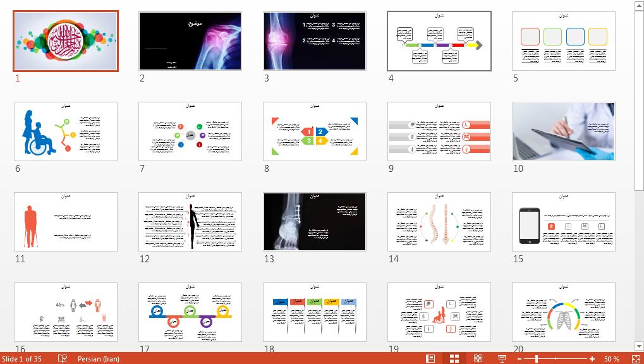The width and height of the screenshot is (644, 364).
Task: Click the zoom in plus button
Action: click(x=592, y=359)
